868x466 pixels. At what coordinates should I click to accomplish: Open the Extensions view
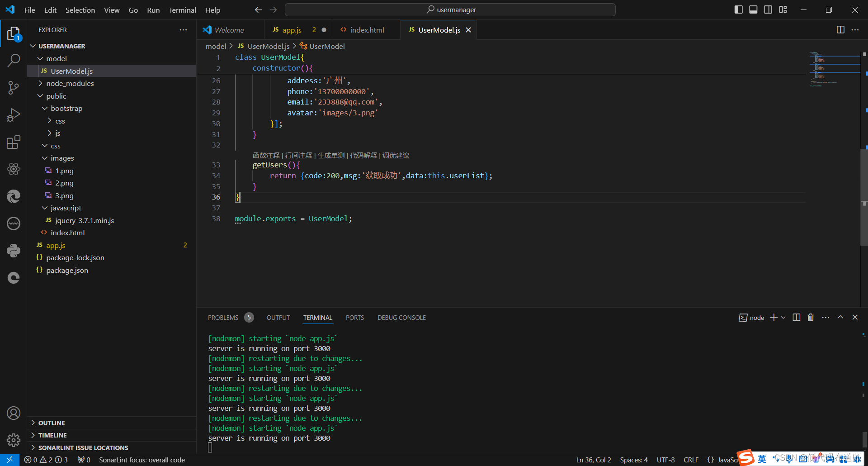pyautogui.click(x=14, y=142)
